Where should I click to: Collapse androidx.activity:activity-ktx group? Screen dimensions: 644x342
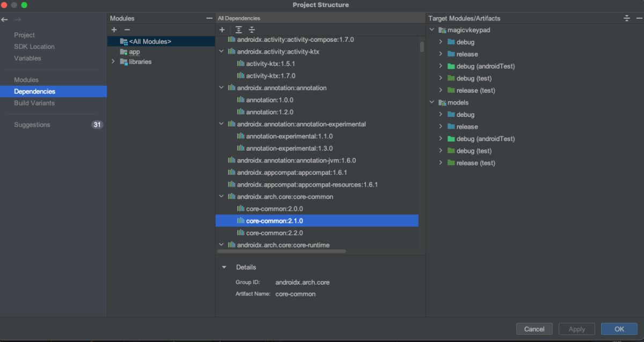[222, 51]
